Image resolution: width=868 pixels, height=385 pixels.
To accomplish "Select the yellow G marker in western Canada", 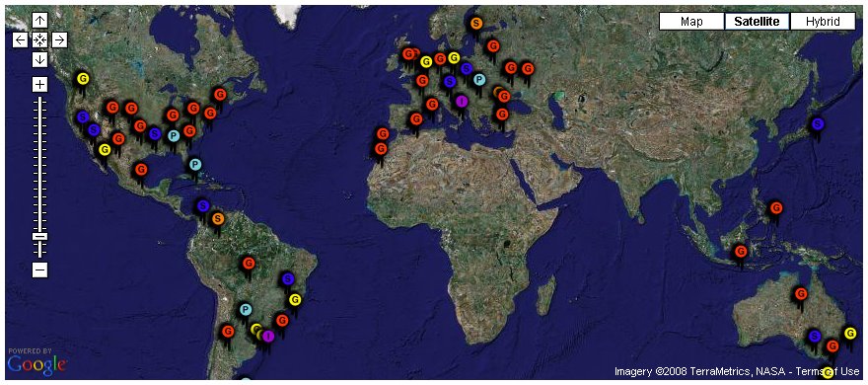I will 83,79.
